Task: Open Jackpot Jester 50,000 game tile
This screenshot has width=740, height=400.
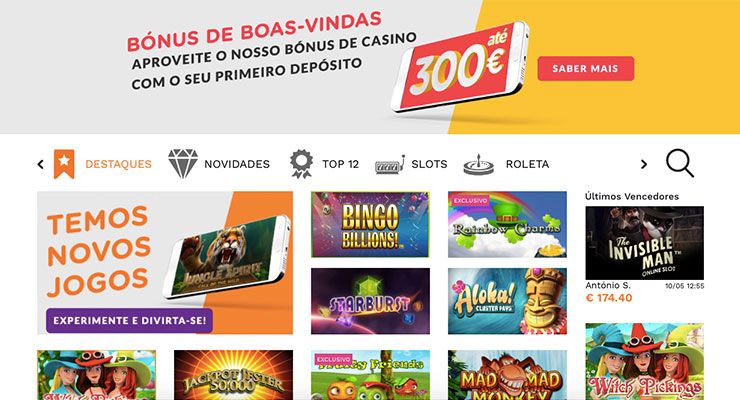Action: [234, 375]
